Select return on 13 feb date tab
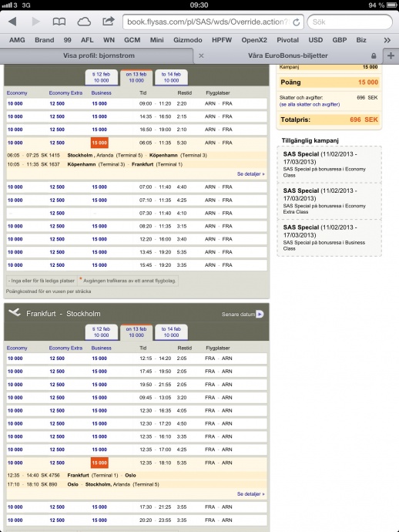The height and width of the screenshot is (532, 399). point(136,332)
